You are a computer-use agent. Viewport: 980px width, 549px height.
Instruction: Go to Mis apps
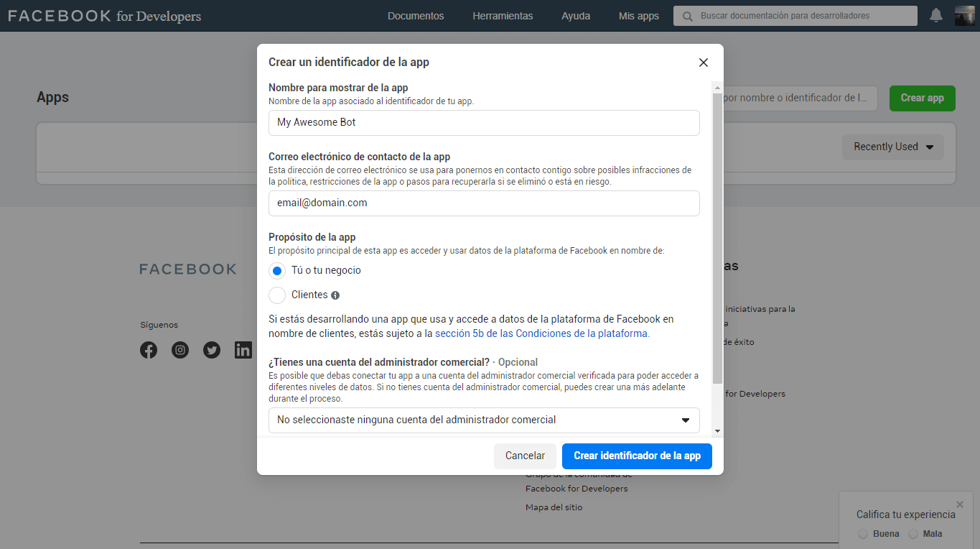pos(639,16)
